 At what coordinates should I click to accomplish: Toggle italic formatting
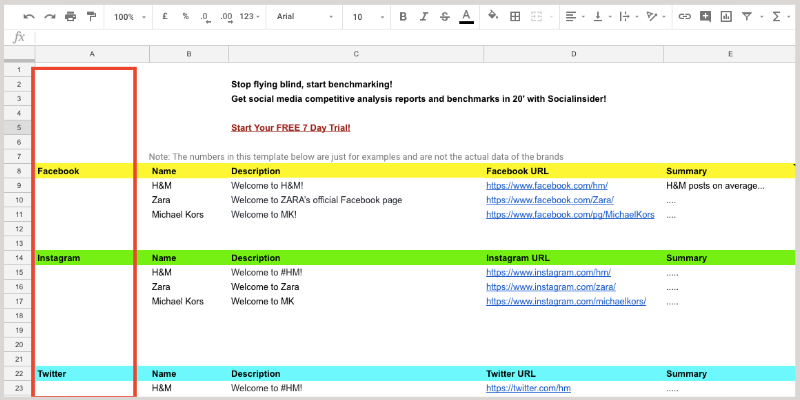coord(423,17)
